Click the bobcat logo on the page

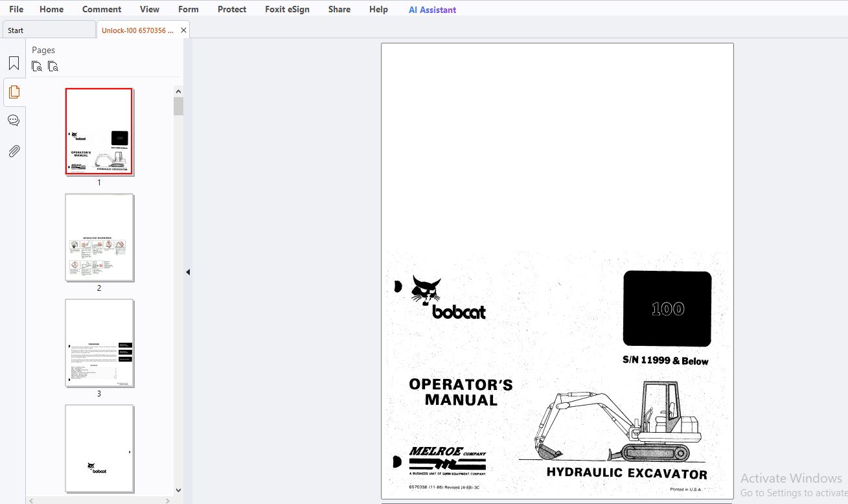tap(448, 297)
